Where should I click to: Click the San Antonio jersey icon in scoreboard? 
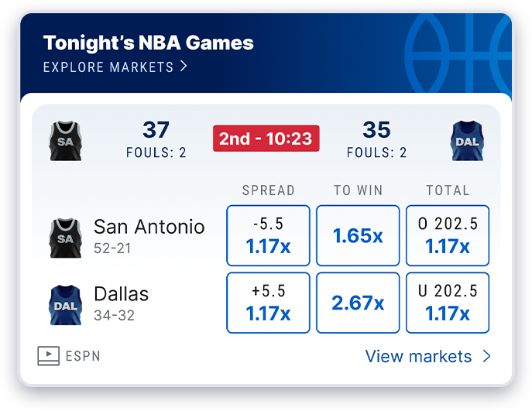click(x=66, y=141)
